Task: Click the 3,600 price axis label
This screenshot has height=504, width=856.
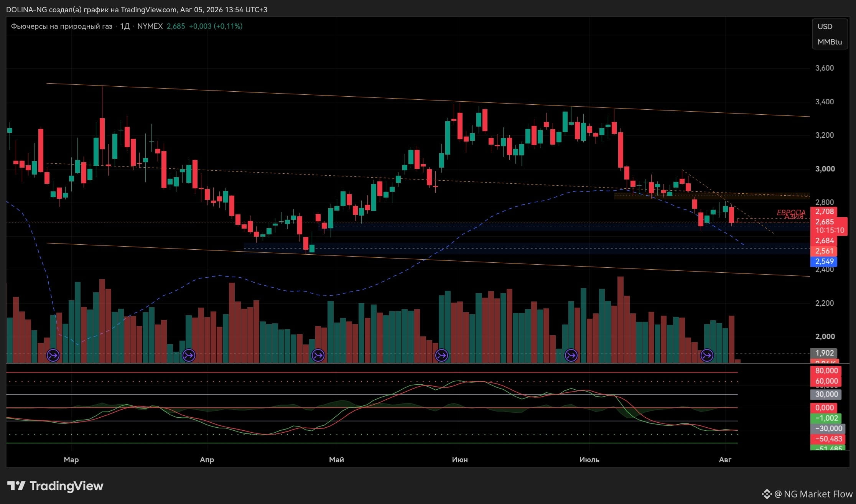Action: click(825, 68)
